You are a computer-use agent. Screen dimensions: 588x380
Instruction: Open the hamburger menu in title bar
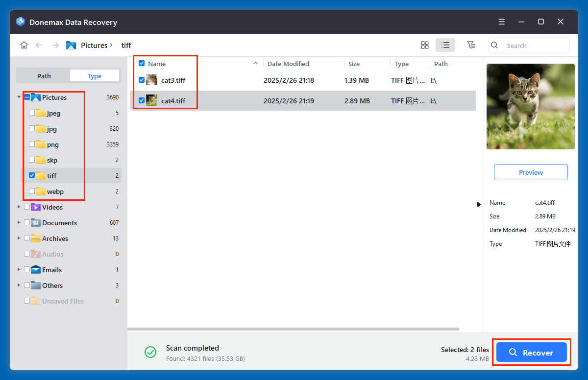pyautogui.click(x=502, y=22)
